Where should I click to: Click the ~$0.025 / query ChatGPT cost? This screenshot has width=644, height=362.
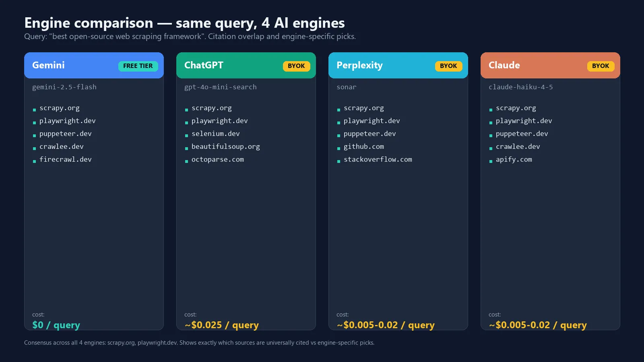click(x=221, y=325)
